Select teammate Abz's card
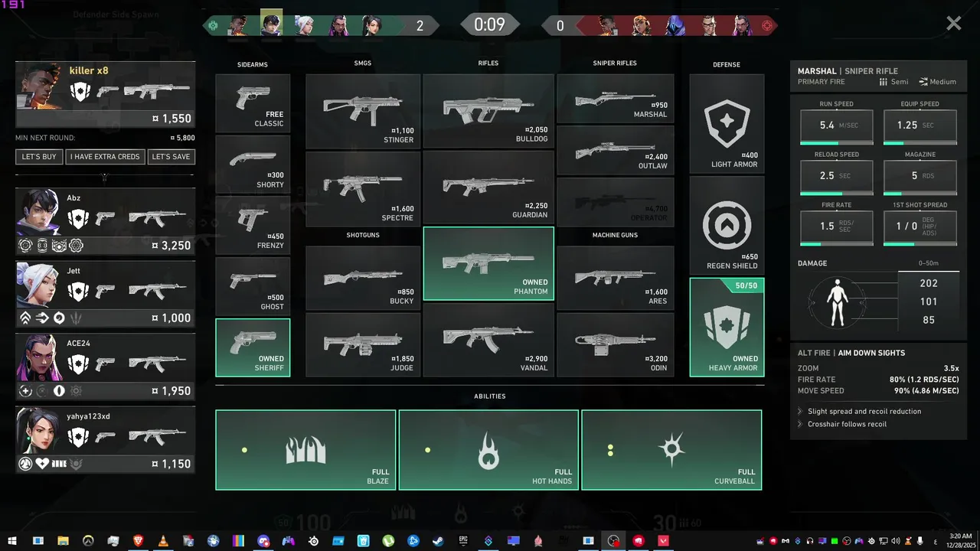 click(105, 222)
